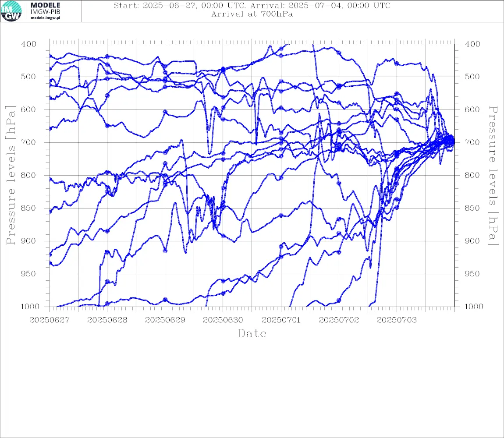Click the left axis 950 label
Image resolution: width=504 pixels, height=438 pixels.
click(28, 274)
